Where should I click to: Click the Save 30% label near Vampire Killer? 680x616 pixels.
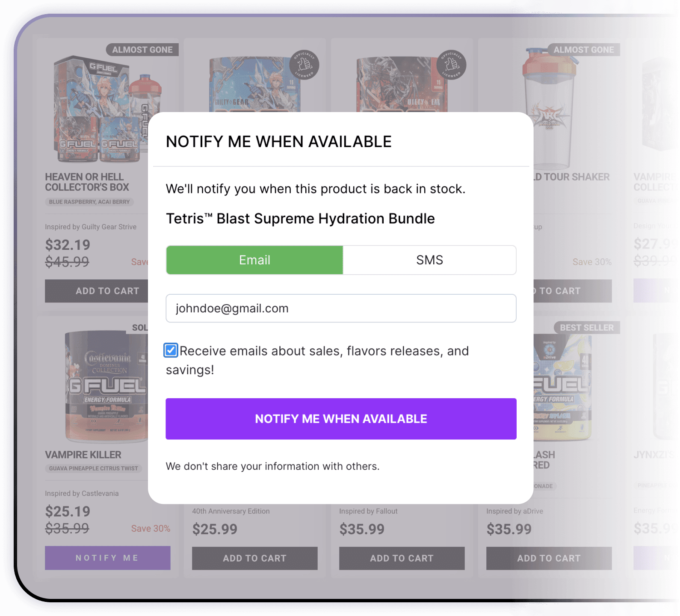[x=150, y=528]
